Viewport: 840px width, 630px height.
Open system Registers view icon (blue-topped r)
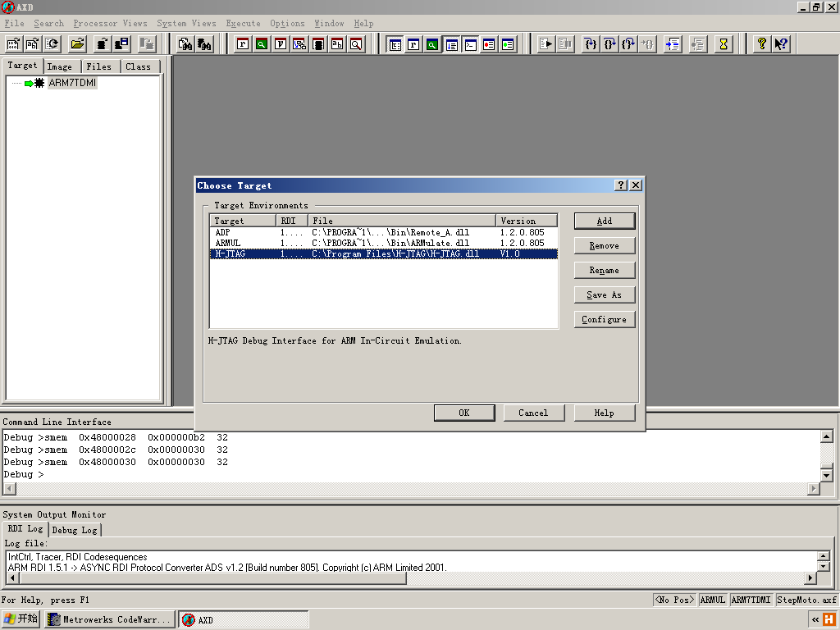[x=413, y=44]
